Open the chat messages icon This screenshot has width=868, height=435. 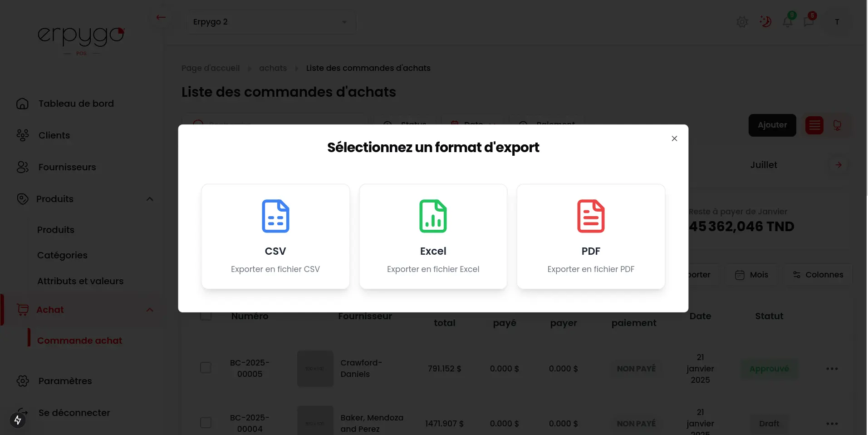coord(809,21)
